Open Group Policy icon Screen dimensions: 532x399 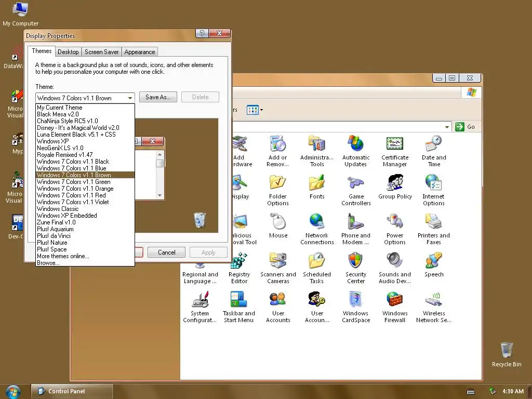point(395,187)
